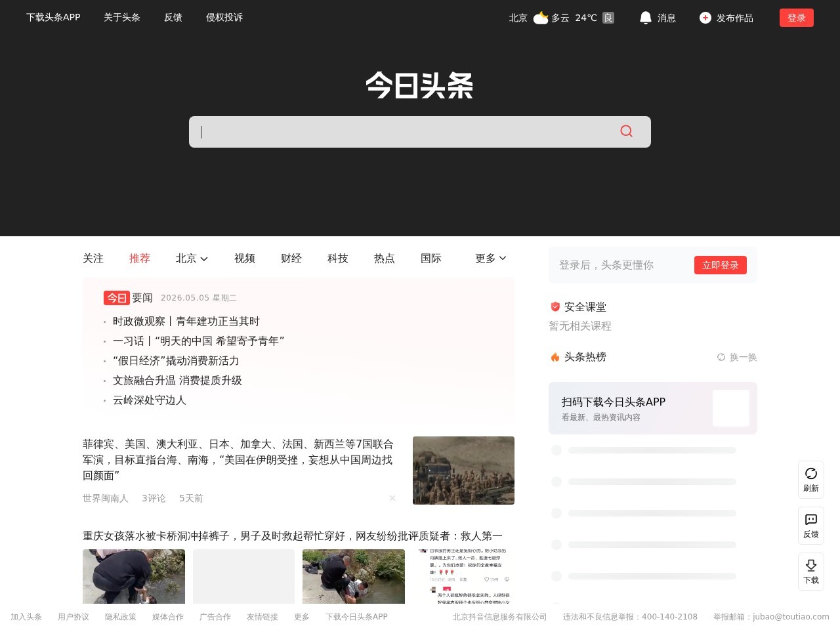Open the 用户协议 footer link
Screen dimensions: 840x630
(x=73, y=617)
